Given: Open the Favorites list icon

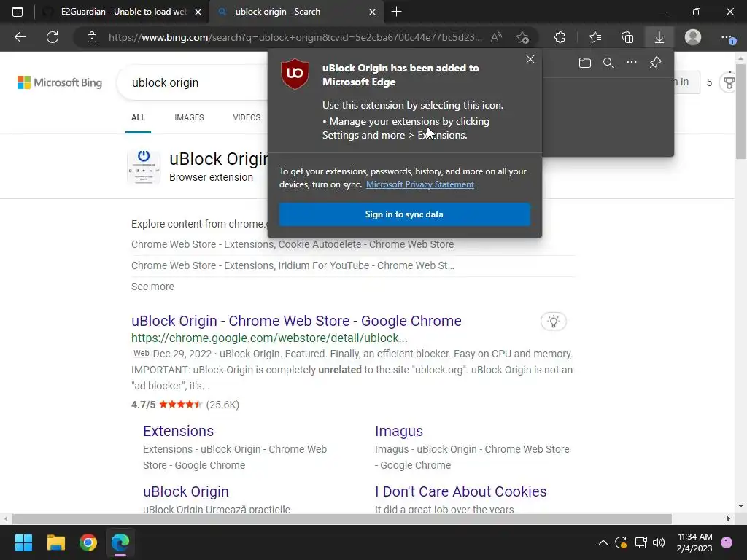Looking at the screenshot, I should (595, 37).
